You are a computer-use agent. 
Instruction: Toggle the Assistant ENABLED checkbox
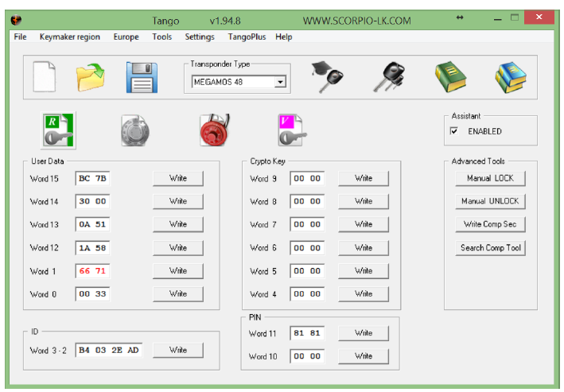pos(454,131)
